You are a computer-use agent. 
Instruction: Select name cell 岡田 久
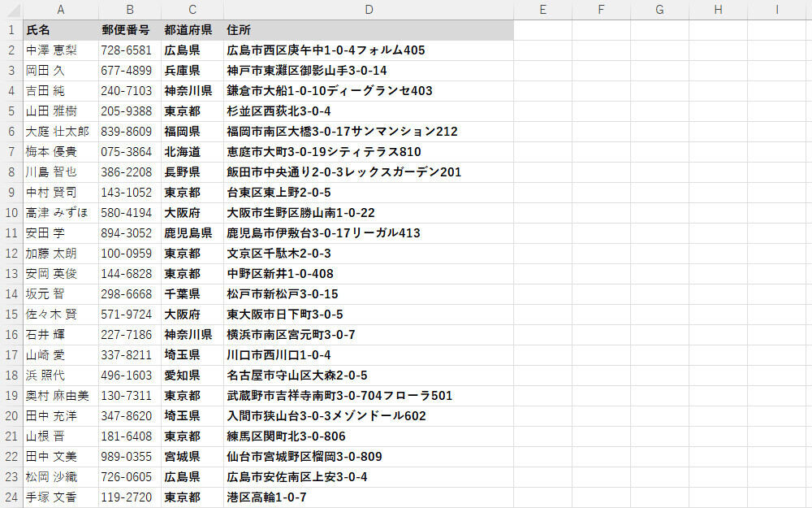61,71
